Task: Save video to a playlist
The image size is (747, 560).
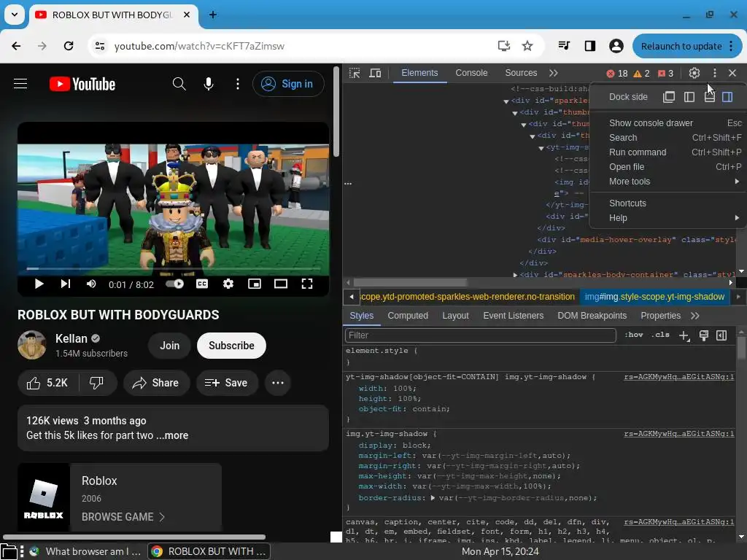Action: click(227, 383)
